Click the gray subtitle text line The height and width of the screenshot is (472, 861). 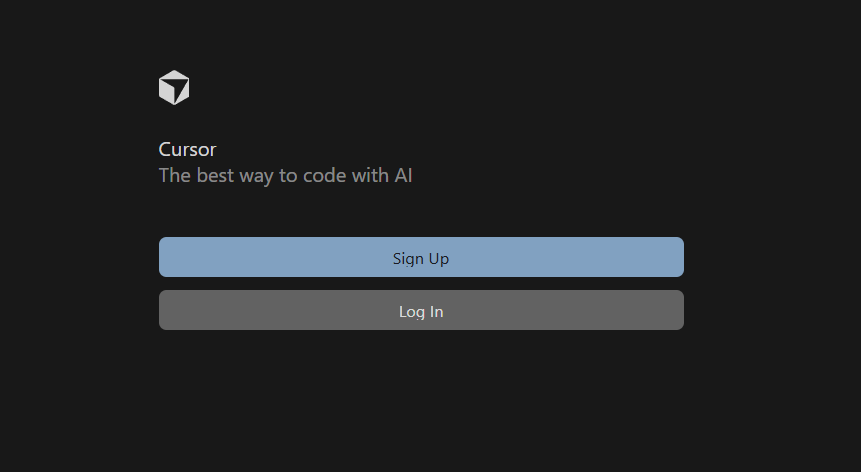[285, 176]
